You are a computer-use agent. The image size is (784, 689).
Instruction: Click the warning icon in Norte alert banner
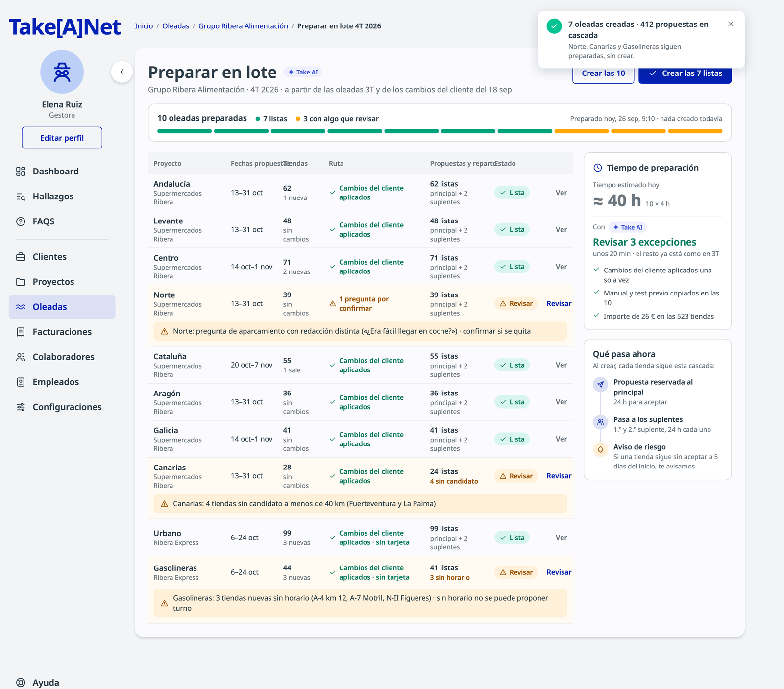165,331
